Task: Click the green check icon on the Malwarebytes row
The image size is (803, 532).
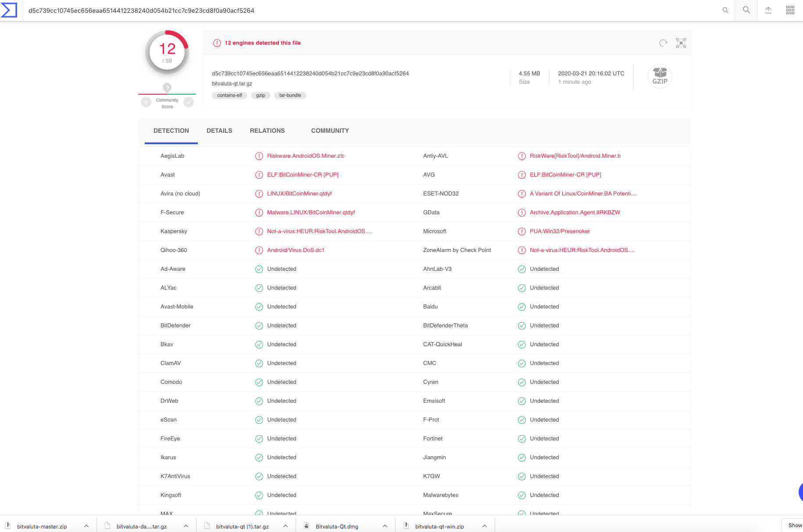Action: (522, 495)
